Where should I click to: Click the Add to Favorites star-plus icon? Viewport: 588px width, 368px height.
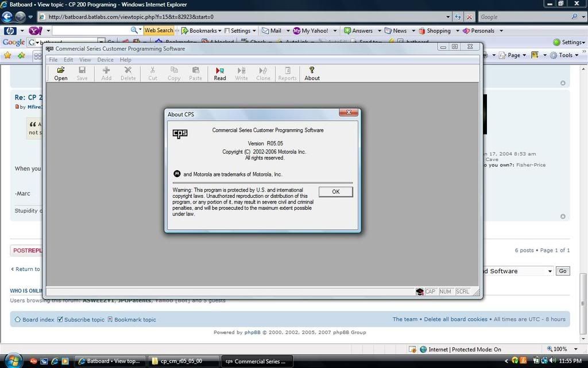(21, 55)
